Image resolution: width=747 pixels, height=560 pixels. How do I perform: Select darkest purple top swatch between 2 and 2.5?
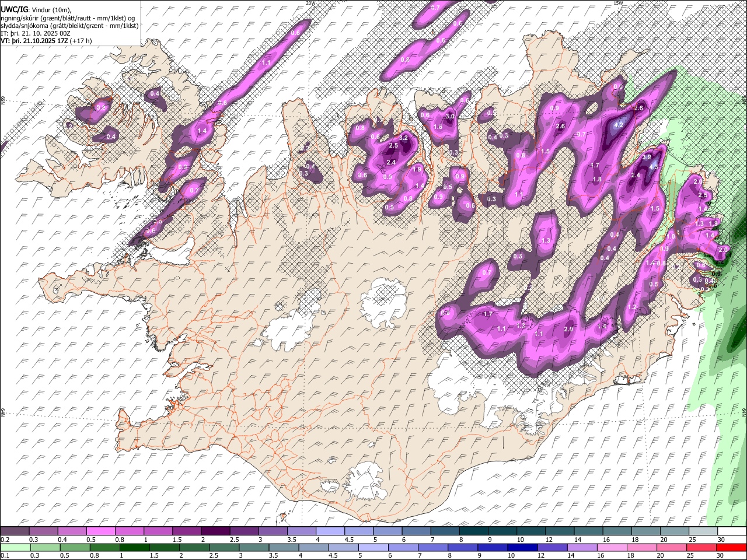pyautogui.click(x=215, y=531)
